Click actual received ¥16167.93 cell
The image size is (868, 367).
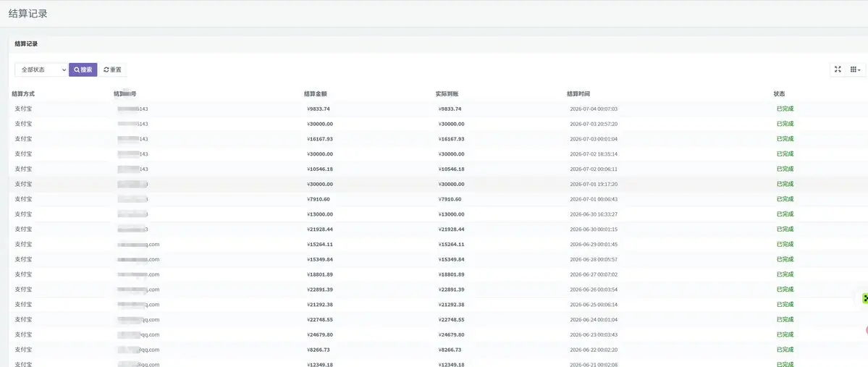point(452,139)
